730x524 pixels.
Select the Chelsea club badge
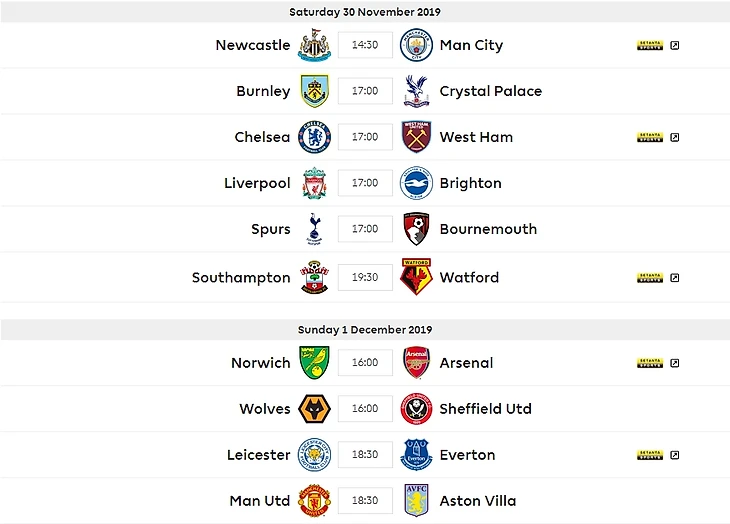(314, 137)
